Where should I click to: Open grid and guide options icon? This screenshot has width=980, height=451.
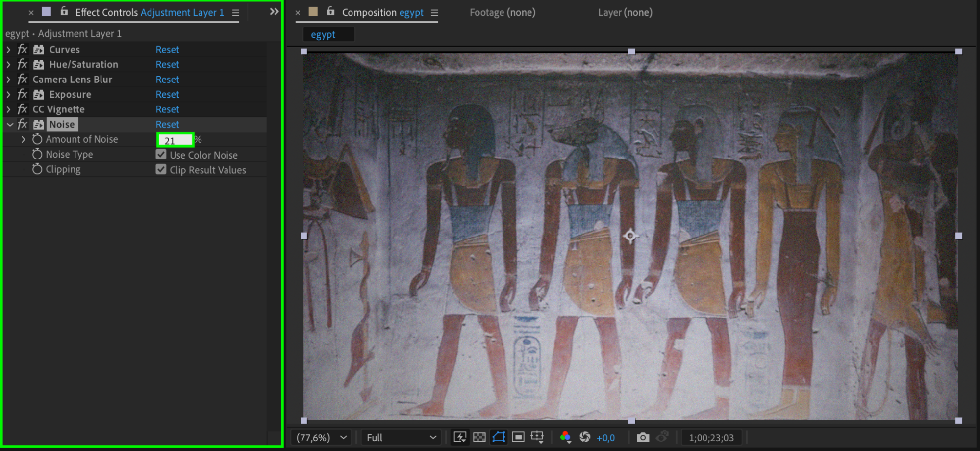537,437
